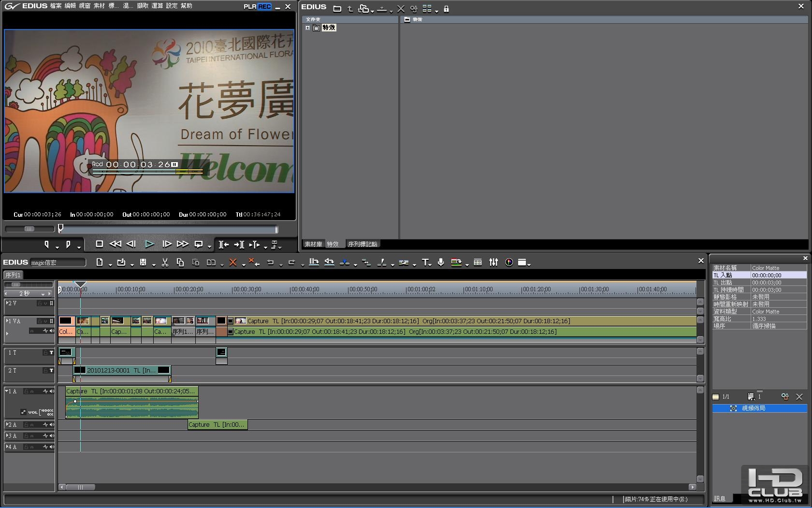The width and height of the screenshot is (812, 508).
Task: Toggle lock on the 2 V track
Action: (x=40, y=303)
